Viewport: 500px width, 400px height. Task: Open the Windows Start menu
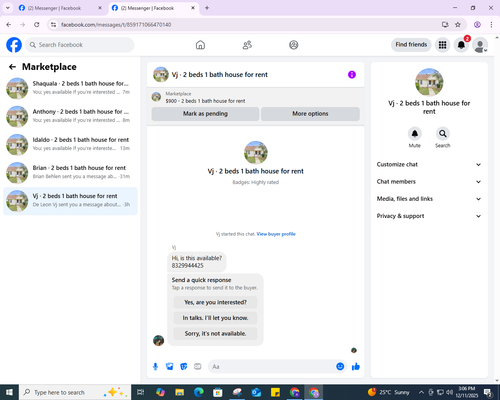[9, 392]
